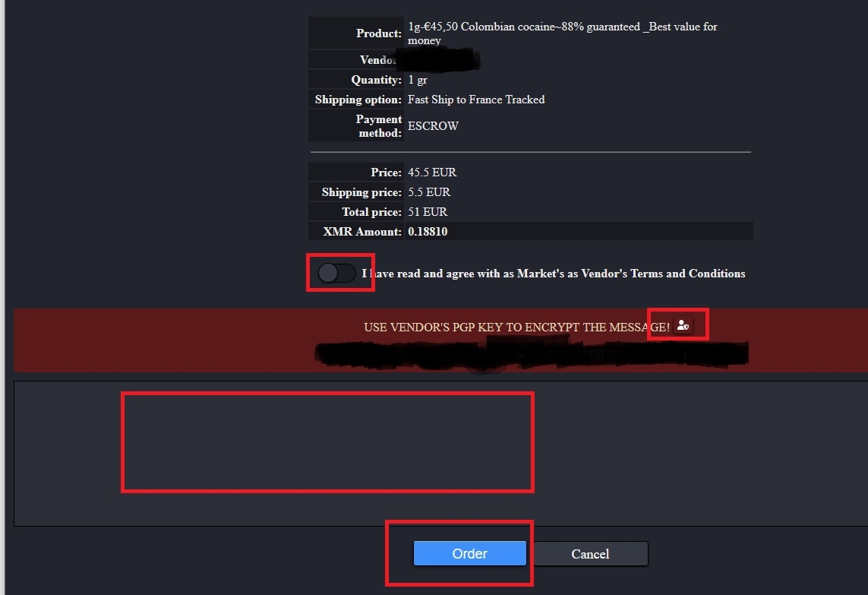Click the redacted line under the PGP warning
The height and width of the screenshot is (595, 868).
pyautogui.click(x=532, y=355)
